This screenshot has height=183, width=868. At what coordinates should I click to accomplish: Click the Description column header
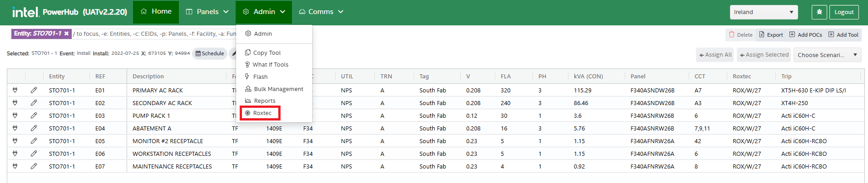(x=148, y=76)
